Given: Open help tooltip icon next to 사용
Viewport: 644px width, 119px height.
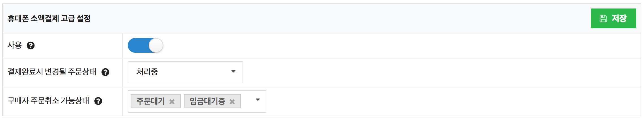Looking at the screenshot, I should [31, 46].
